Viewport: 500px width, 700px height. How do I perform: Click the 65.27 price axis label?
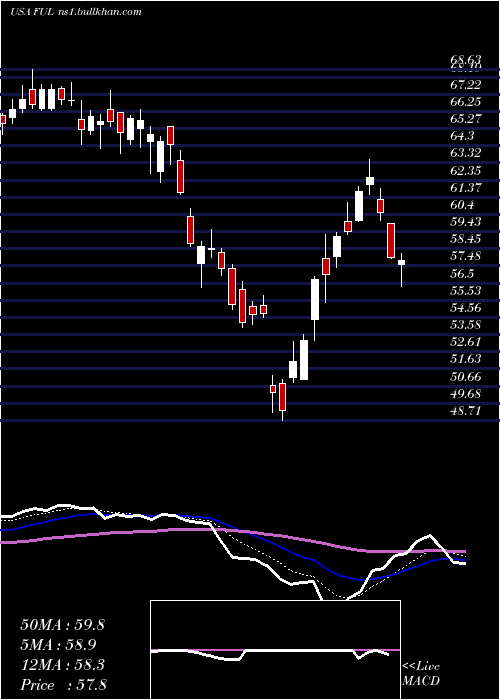pyautogui.click(x=466, y=119)
